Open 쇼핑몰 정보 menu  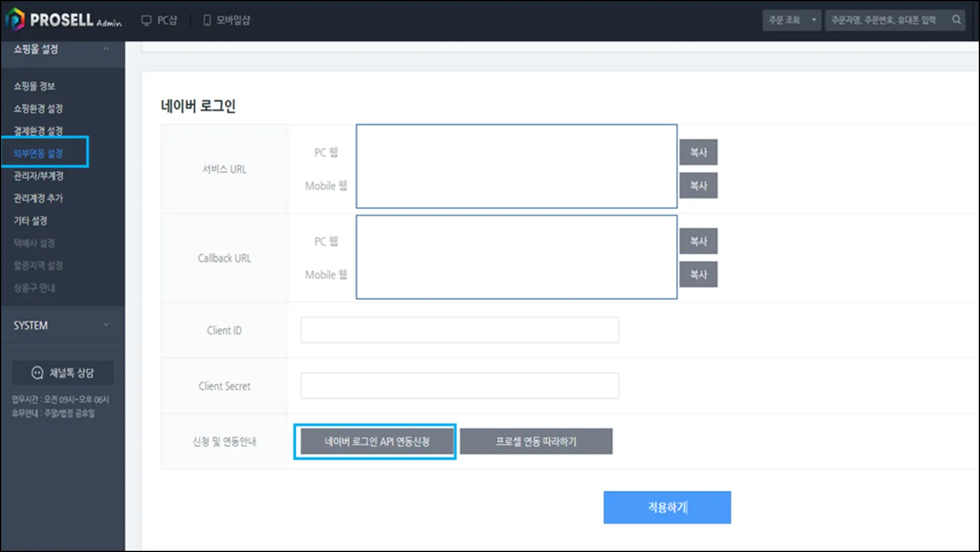[x=34, y=86]
